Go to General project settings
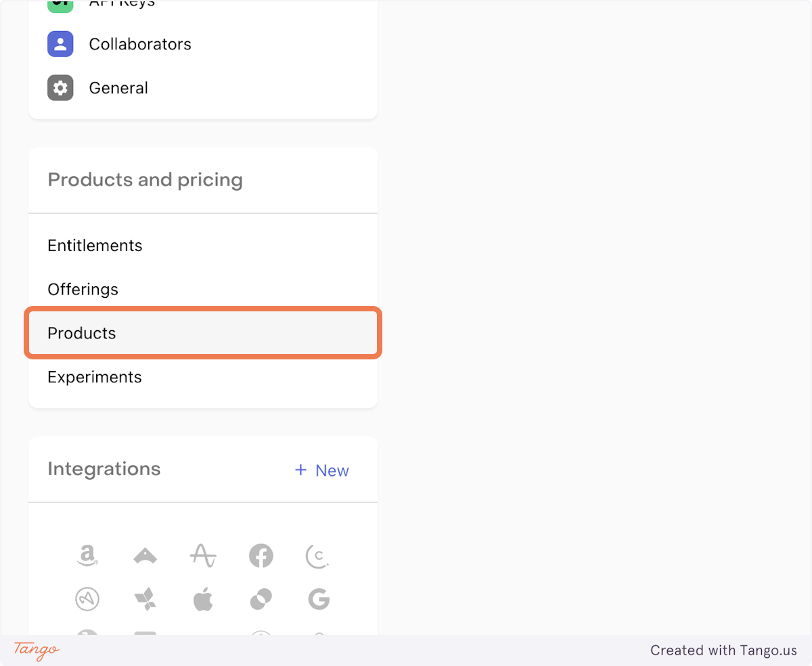 click(118, 88)
